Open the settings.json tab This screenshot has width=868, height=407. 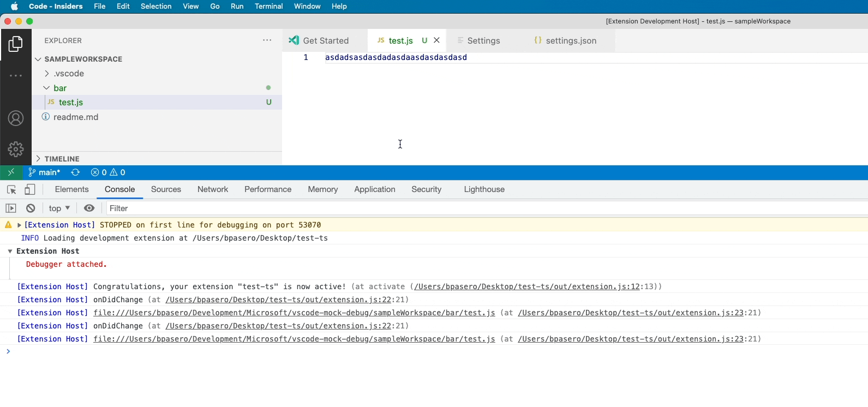[x=571, y=40]
